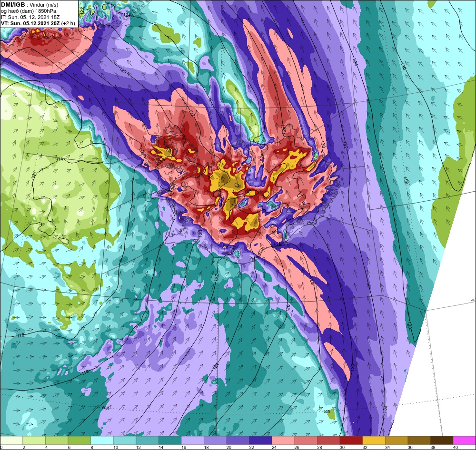476x450 pixels.
Task: Click the legend tick label 8
Action: pos(91,447)
